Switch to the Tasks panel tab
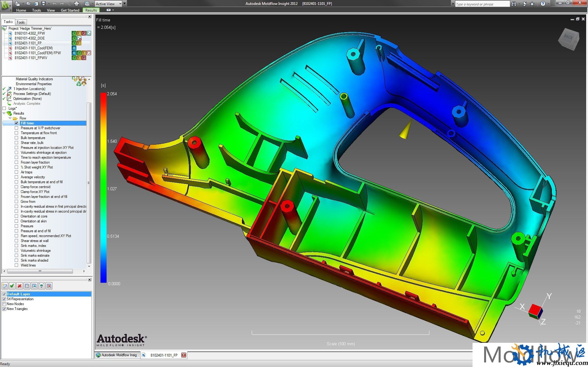Viewport: 588px width, 367px height. pos(8,22)
